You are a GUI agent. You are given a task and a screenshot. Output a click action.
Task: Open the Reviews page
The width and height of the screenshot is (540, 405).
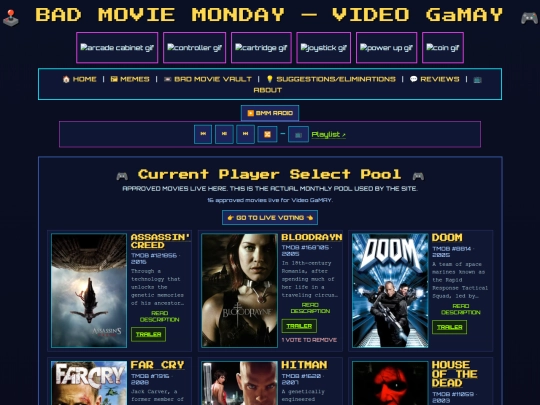coord(435,79)
